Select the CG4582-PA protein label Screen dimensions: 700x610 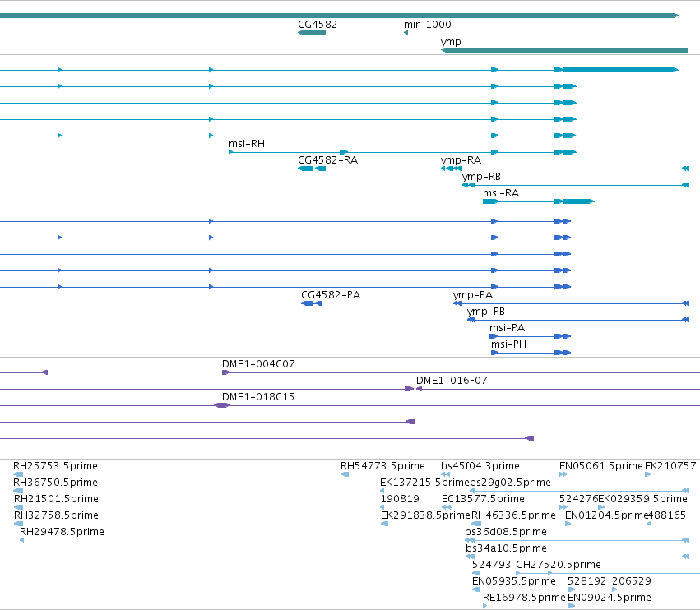[x=331, y=295]
